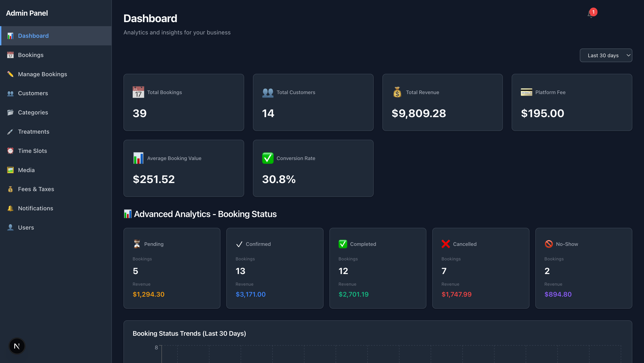
Task: Click the Manage Bookings pencil icon
Action: point(10,74)
